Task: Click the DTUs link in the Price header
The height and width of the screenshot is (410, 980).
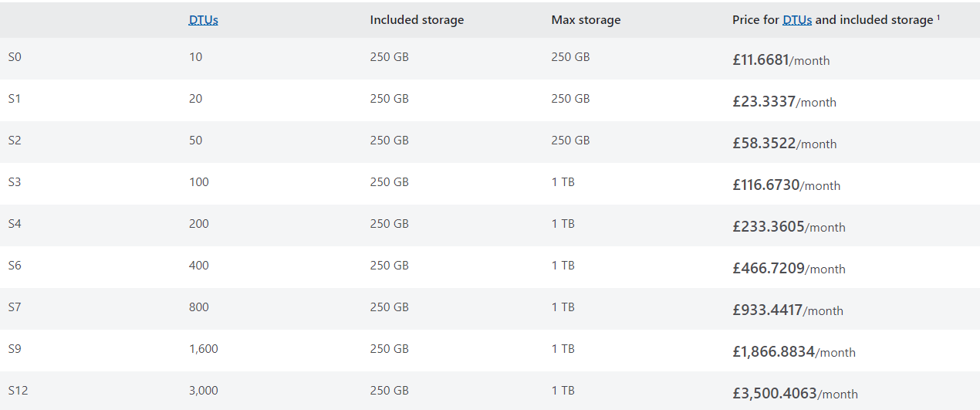Action: pyautogui.click(x=796, y=20)
